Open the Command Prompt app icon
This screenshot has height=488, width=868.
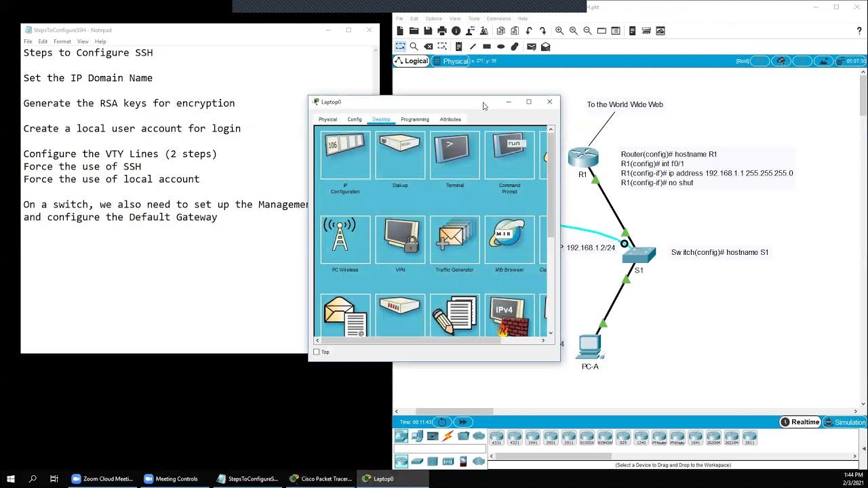coord(509,155)
